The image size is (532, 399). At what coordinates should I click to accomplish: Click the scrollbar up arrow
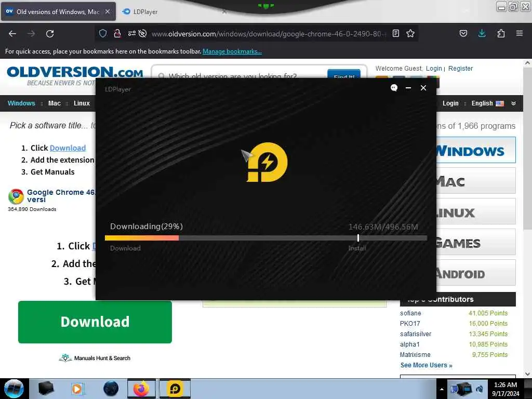pyautogui.click(x=527, y=63)
